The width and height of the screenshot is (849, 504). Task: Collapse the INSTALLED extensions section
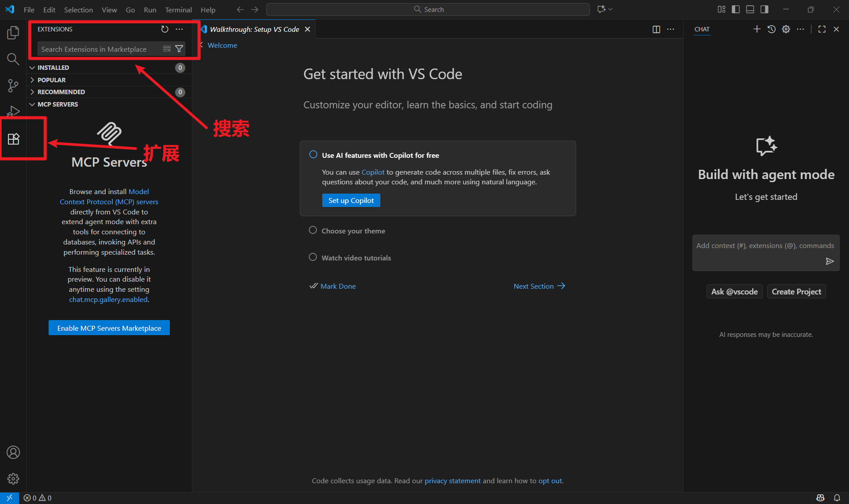(53, 68)
